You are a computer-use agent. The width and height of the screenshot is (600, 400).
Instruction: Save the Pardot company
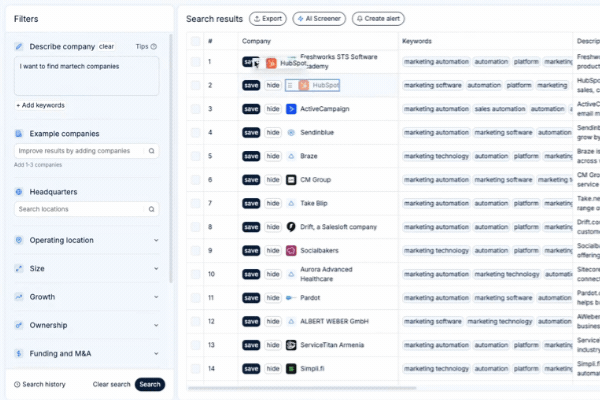click(251, 298)
